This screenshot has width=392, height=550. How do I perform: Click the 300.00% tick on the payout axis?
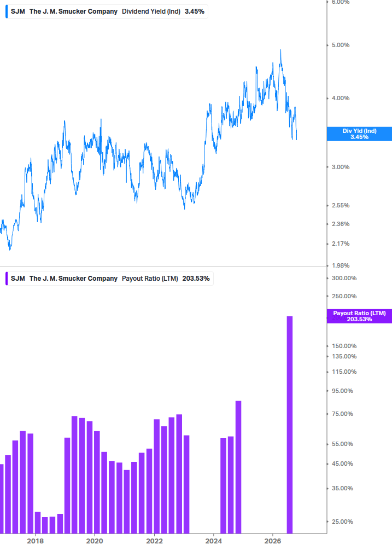point(344,278)
